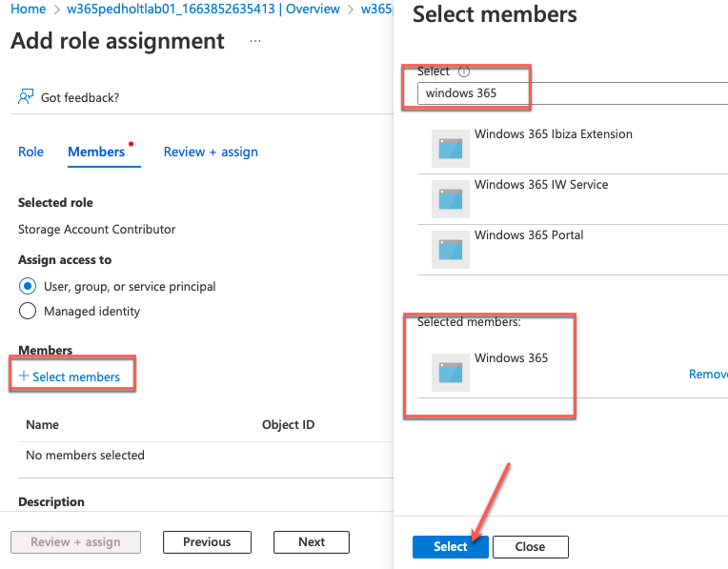Select Windows 365 Ibiza Extension result text

coord(553,134)
